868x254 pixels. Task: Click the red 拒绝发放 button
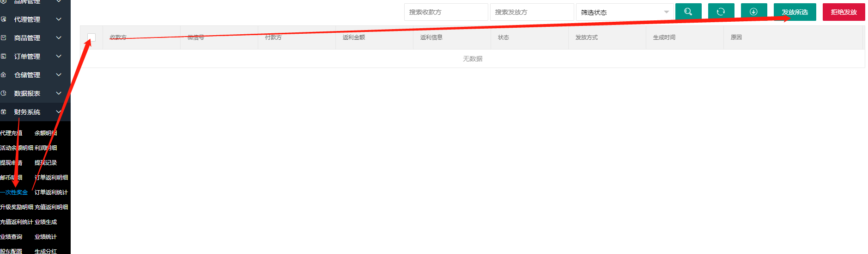click(x=844, y=12)
